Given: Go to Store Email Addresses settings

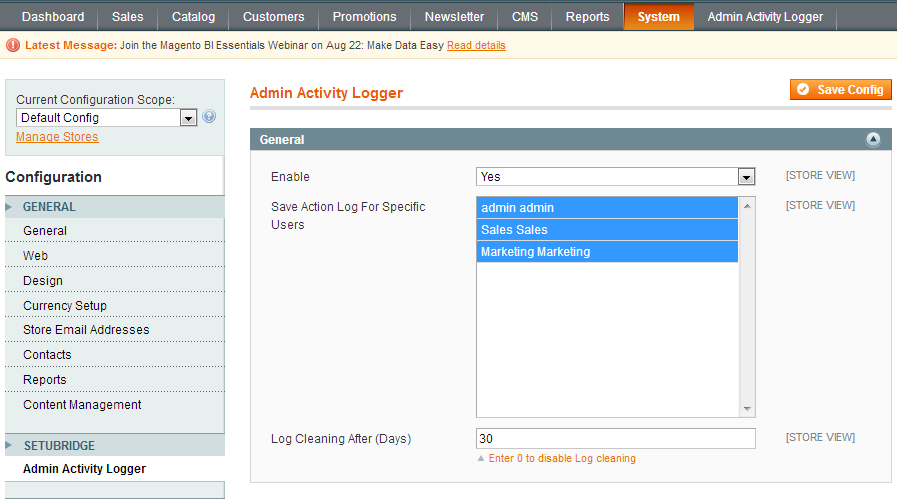Looking at the screenshot, I should (x=86, y=330).
